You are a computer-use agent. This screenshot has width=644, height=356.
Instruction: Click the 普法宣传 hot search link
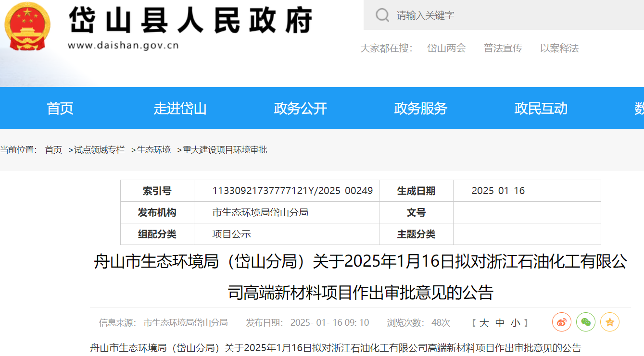pyautogui.click(x=503, y=48)
